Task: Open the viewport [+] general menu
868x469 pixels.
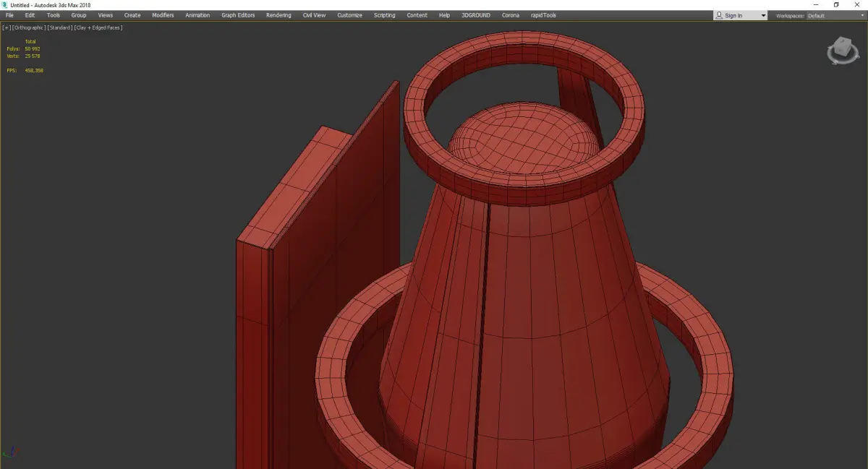Action: (x=7, y=27)
